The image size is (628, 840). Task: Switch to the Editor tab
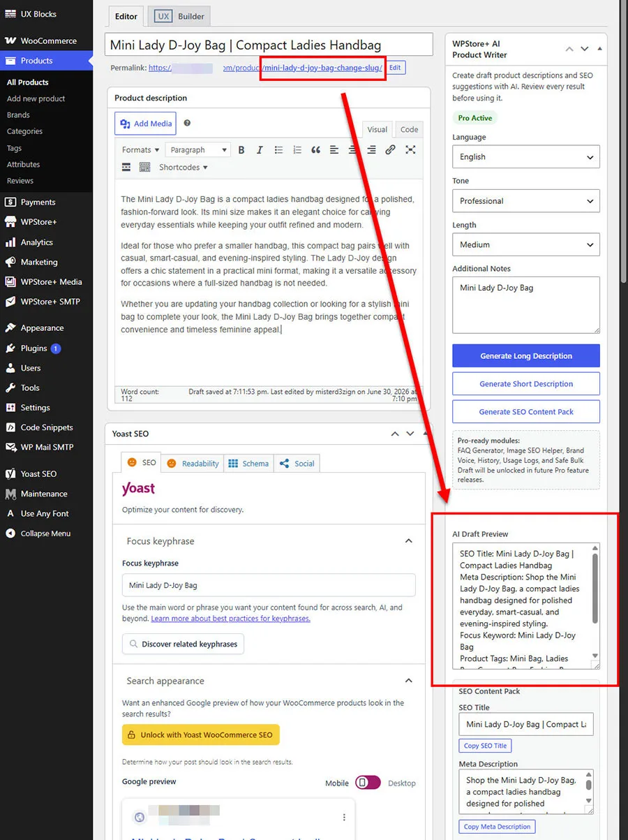coord(126,16)
